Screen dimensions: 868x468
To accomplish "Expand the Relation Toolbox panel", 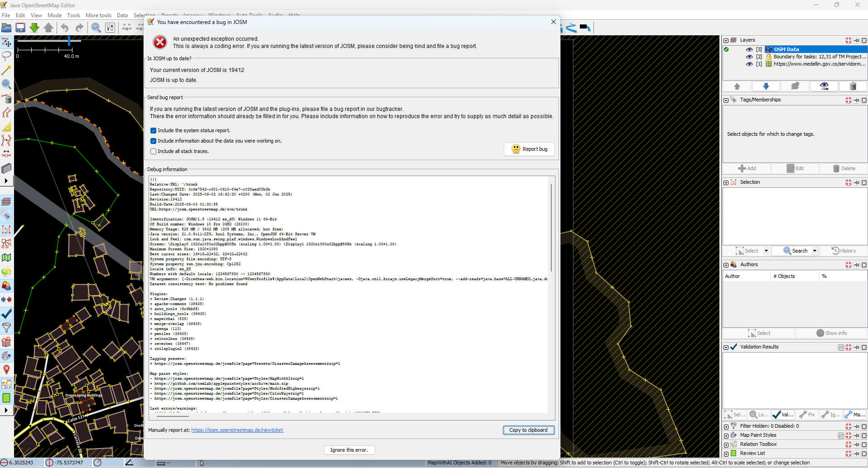I will pos(726,445).
